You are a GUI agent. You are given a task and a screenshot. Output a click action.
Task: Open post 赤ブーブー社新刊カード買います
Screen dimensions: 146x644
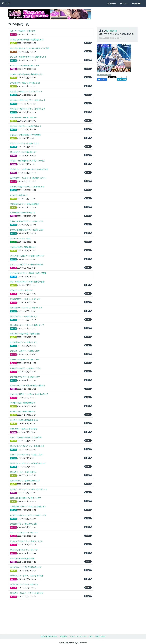point(23,31)
